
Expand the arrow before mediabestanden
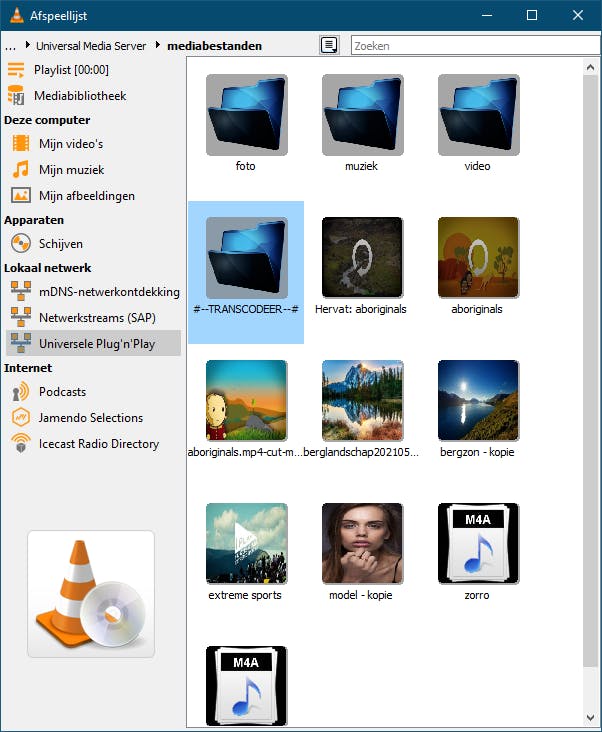coord(158,45)
